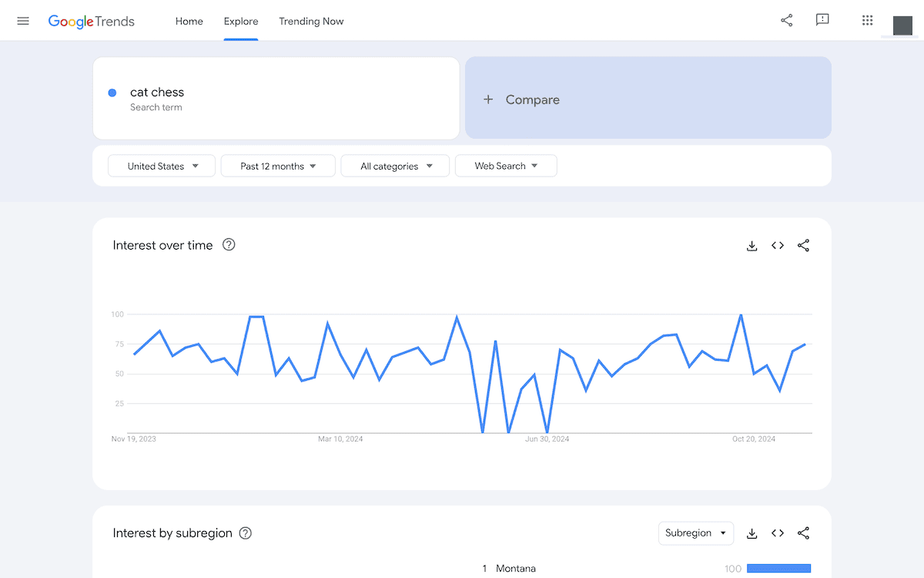Share this page via header share icon
Viewport: 924px width, 578px height.
tap(786, 21)
